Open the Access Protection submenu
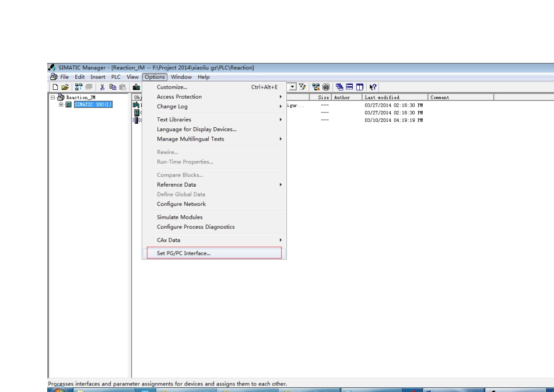Image resolution: width=554 pixels, height=392 pixels. click(x=179, y=97)
